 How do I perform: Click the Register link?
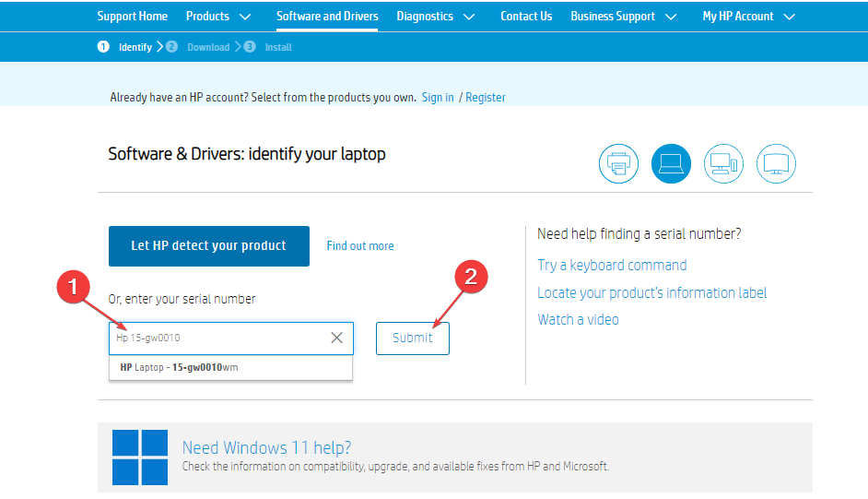485,98
